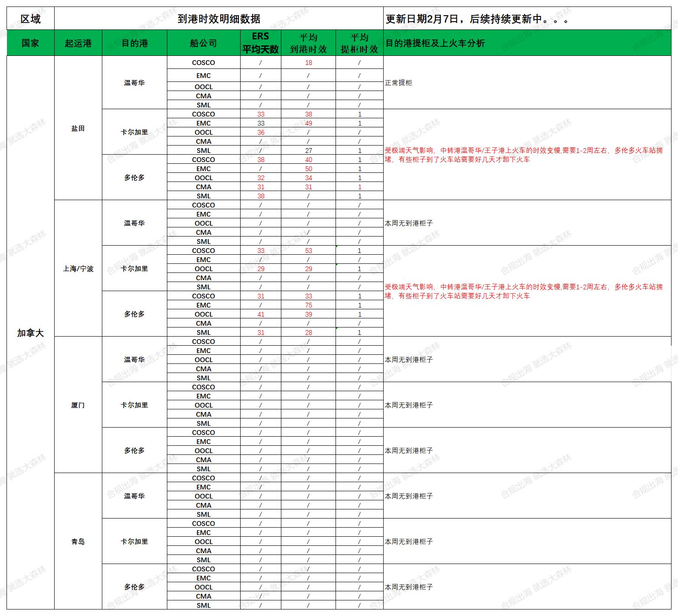Click the 起运港 column header
This screenshot has width=678, height=616.
pos(78,43)
